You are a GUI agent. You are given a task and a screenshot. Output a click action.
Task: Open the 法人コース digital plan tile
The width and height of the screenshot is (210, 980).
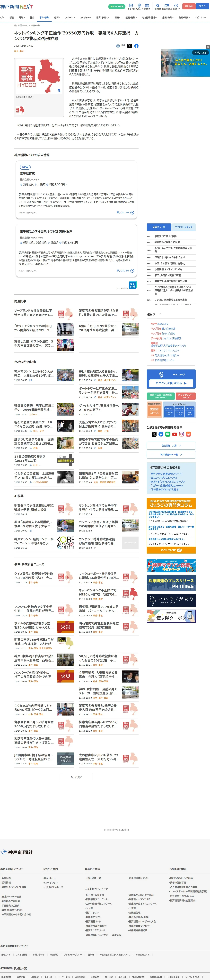tap(190, 411)
